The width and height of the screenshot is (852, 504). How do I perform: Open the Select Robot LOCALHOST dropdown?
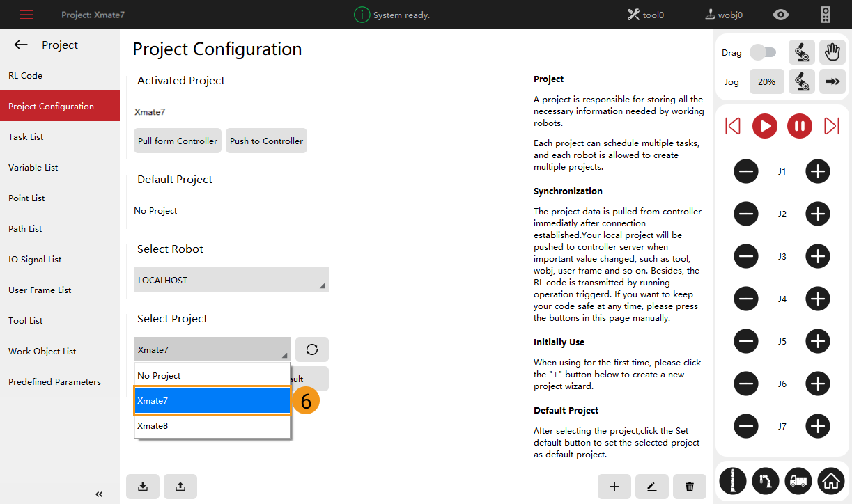[231, 280]
